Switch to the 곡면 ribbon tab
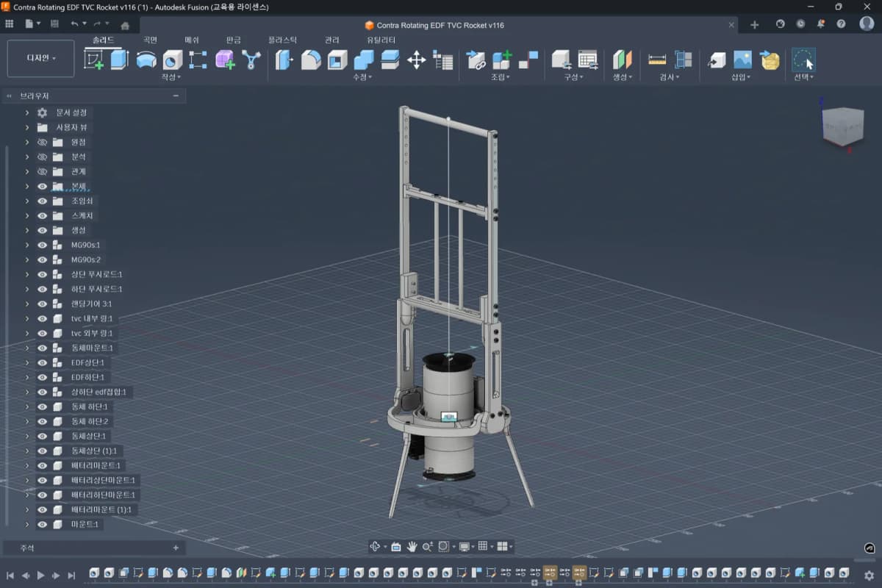This screenshot has width=882, height=588. click(150, 40)
